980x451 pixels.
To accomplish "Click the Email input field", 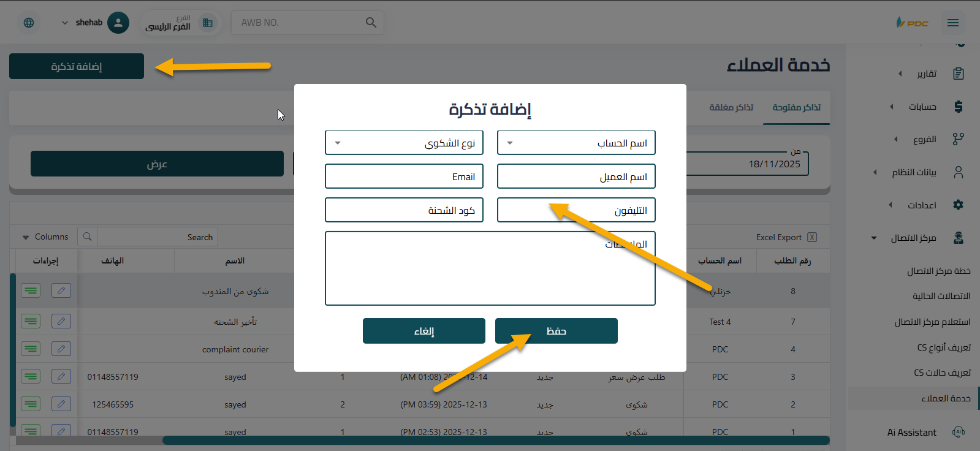I will tap(404, 176).
